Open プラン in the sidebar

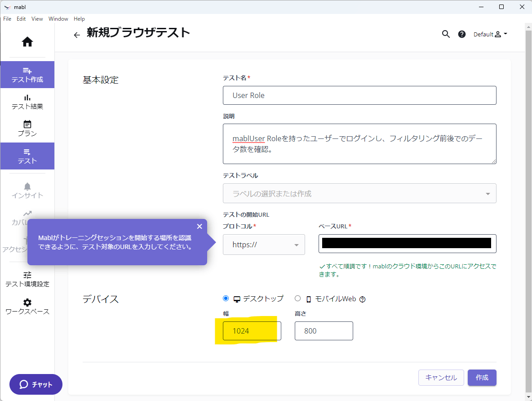click(x=27, y=129)
